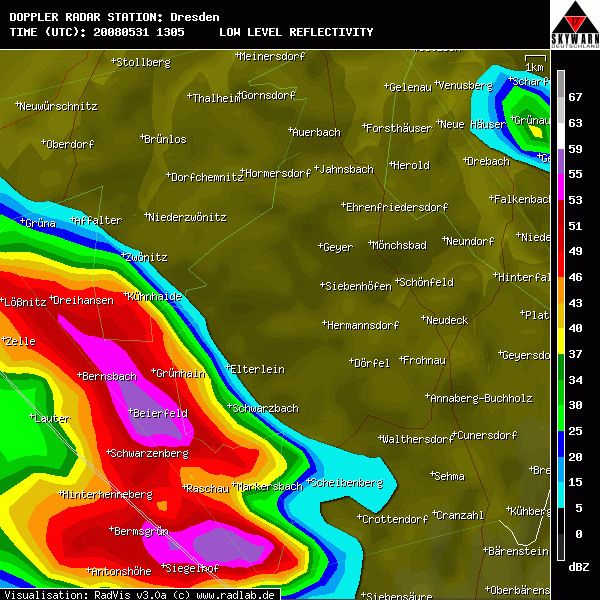The image size is (600, 600).
Task: Click the Hinterhenneberg town label
Action: click(106, 495)
